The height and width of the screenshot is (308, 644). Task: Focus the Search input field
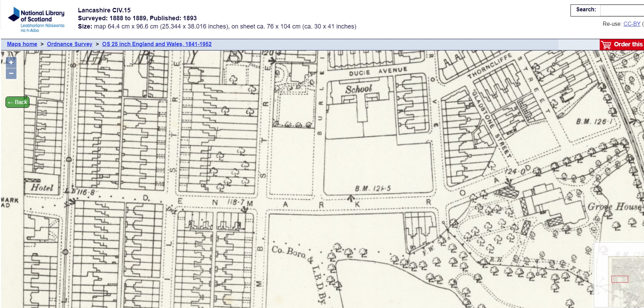(x=622, y=10)
